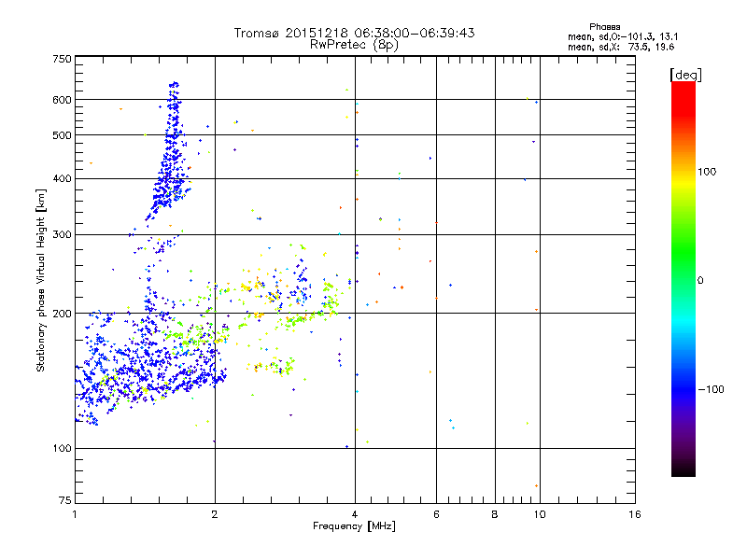747x560 pixels.
Task: Click the 'RwPretec (8p)' subtitle
Action: pyautogui.click(x=354, y=45)
